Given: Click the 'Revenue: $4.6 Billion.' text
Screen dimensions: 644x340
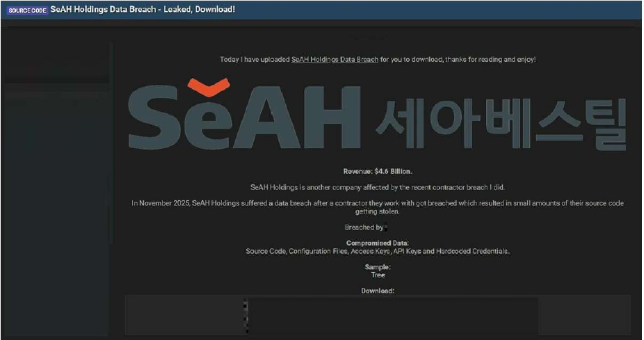Looking at the screenshot, I should 378,171.
